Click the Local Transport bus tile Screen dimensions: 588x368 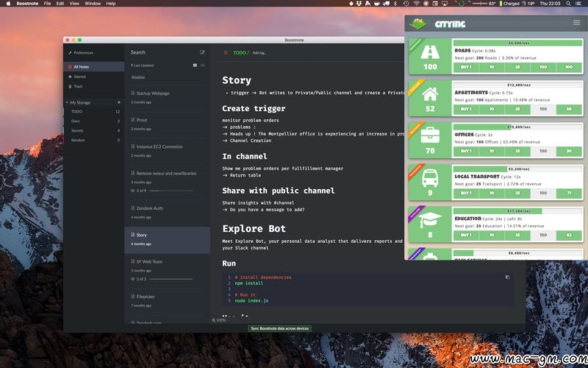pos(430,183)
